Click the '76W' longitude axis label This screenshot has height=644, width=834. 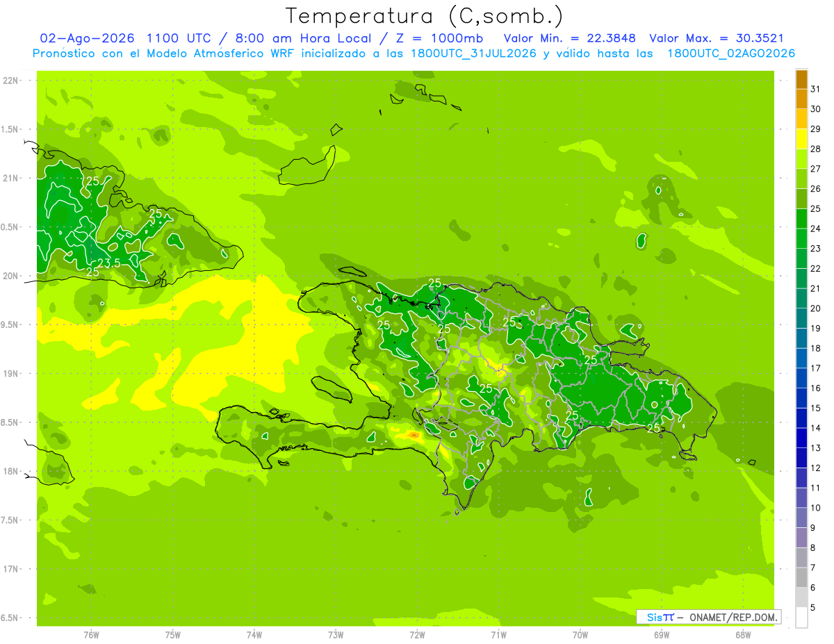tap(91, 635)
